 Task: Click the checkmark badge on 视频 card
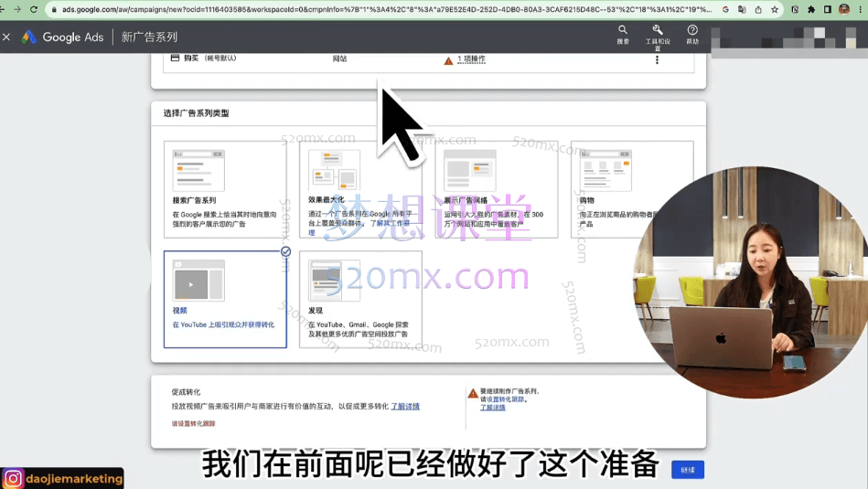point(285,251)
